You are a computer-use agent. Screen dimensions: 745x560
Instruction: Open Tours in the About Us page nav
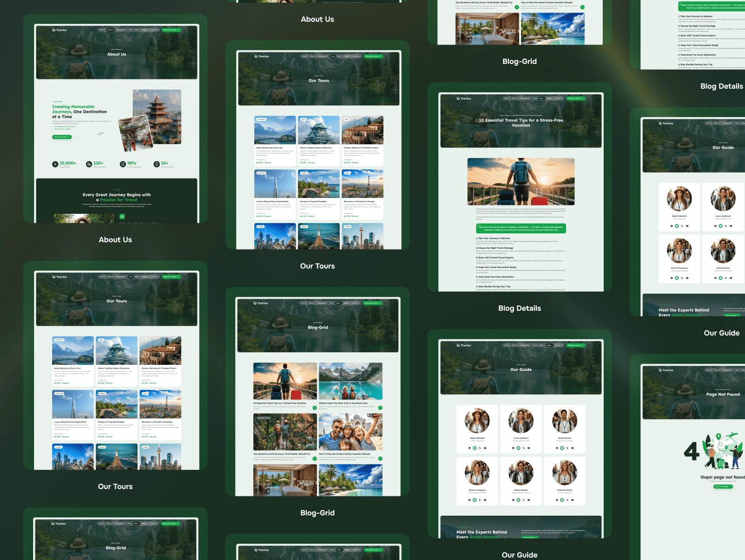click(x=131, y=30)
